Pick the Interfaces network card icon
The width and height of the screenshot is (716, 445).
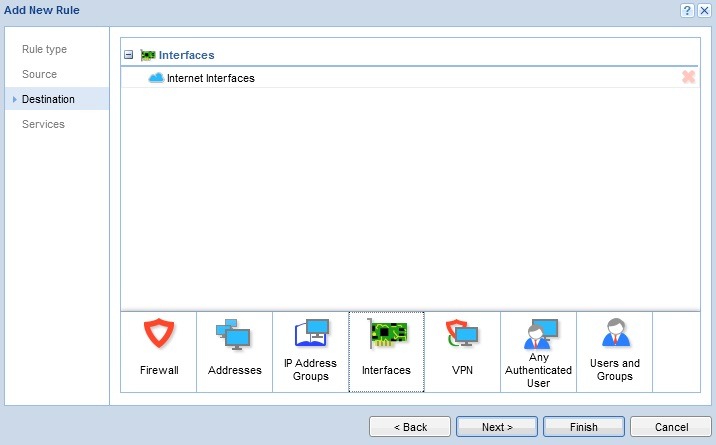[x=386, y=335]
